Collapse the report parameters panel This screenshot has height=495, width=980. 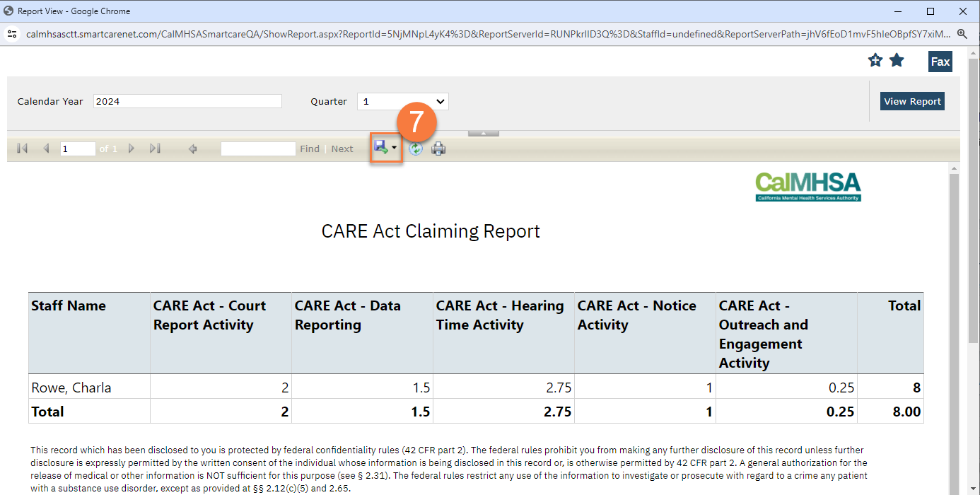click(484, 132)
